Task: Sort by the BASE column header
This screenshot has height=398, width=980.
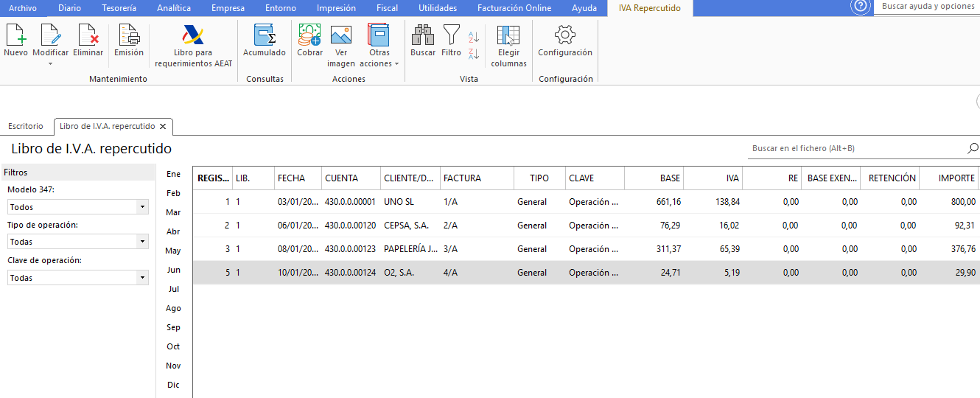Action: (x=654, y=178)
